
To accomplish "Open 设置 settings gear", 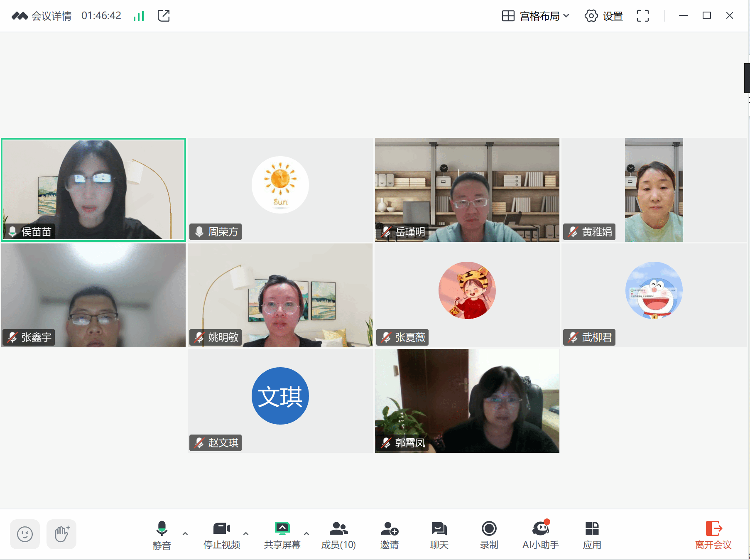I will click(x=603, y=16).
